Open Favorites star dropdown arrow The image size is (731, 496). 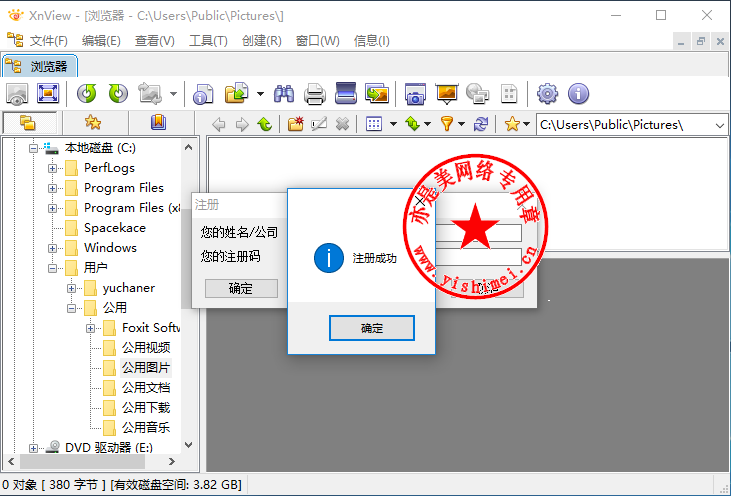(526, 124)
